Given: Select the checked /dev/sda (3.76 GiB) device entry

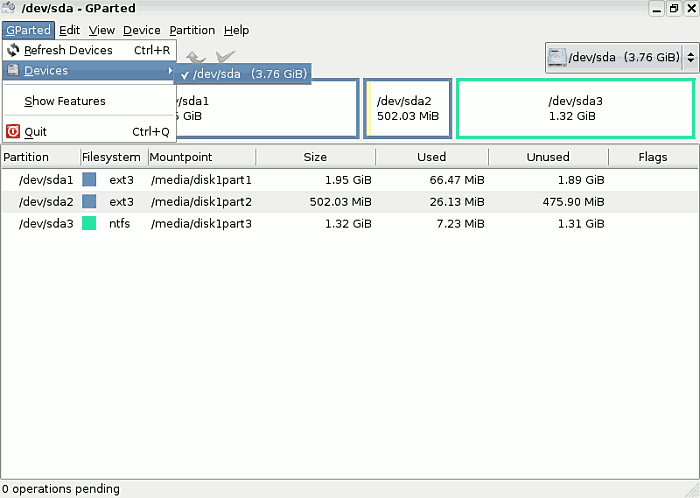Looking at the screenshot, I should [245, 73].
